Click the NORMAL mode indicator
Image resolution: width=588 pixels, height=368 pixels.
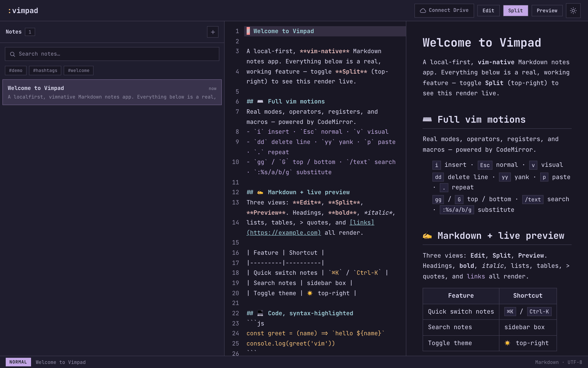point(18,362)
